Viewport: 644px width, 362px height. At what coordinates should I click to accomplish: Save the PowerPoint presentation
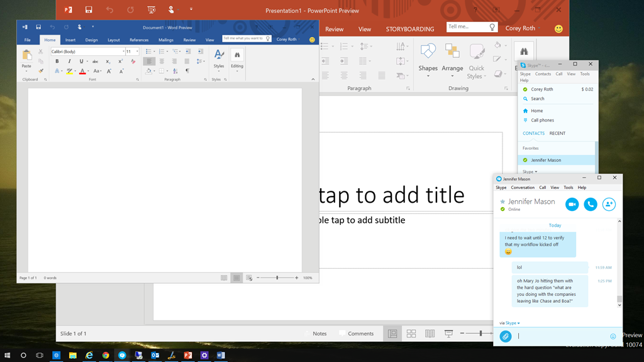(89, 9)
